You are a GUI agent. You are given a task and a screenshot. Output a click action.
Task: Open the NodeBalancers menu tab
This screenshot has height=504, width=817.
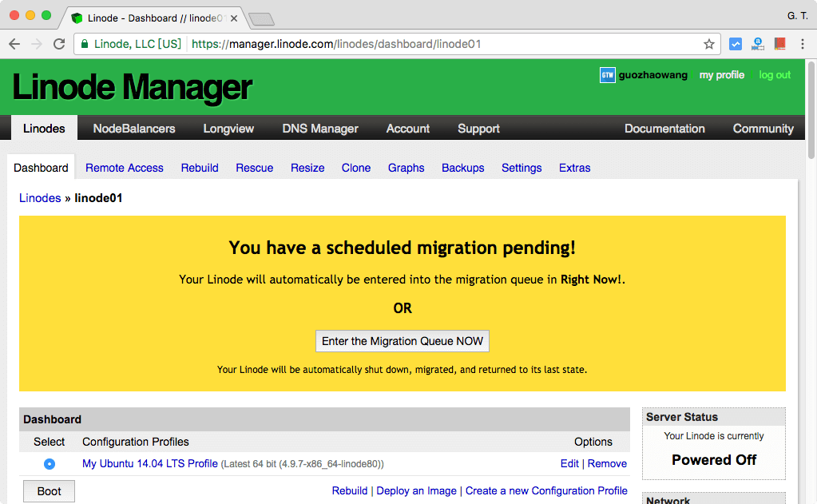[x=133, y=129]
